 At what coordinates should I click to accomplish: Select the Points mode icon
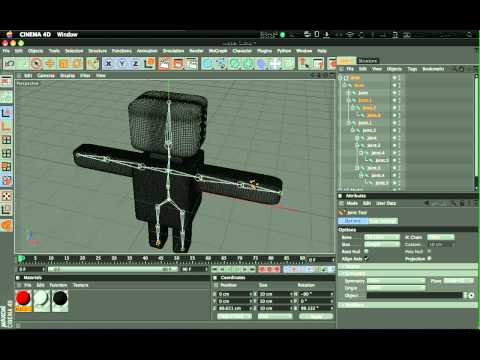tap(6, 140)
